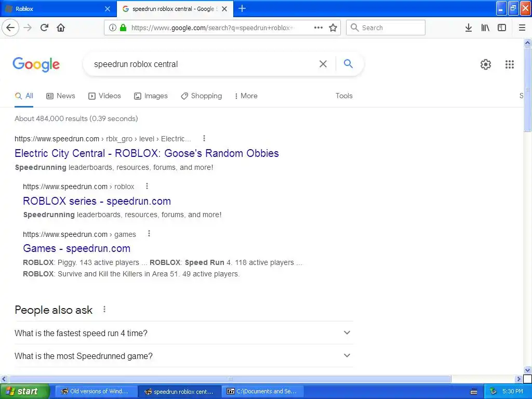Image resolution: width=532 pixels, height=399 pixels.
Task: Switch to Images results
Action: (x=151, y=96)
